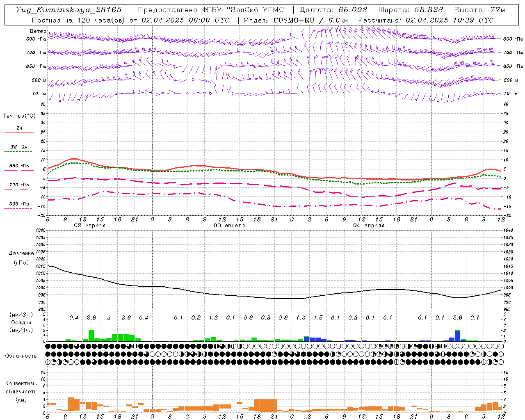525x420 pixels.
Task: Click the 1.2 three-hour precipitation value
Action: (301, 317)
